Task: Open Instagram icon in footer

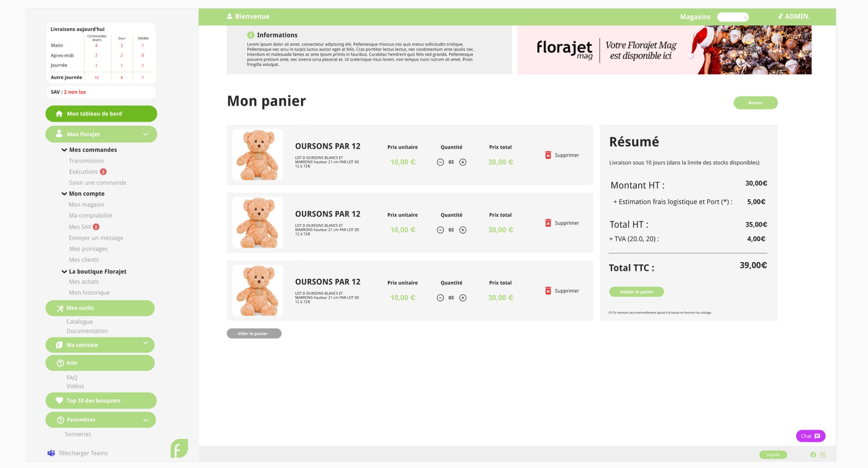Action: (x=822, y=455)
